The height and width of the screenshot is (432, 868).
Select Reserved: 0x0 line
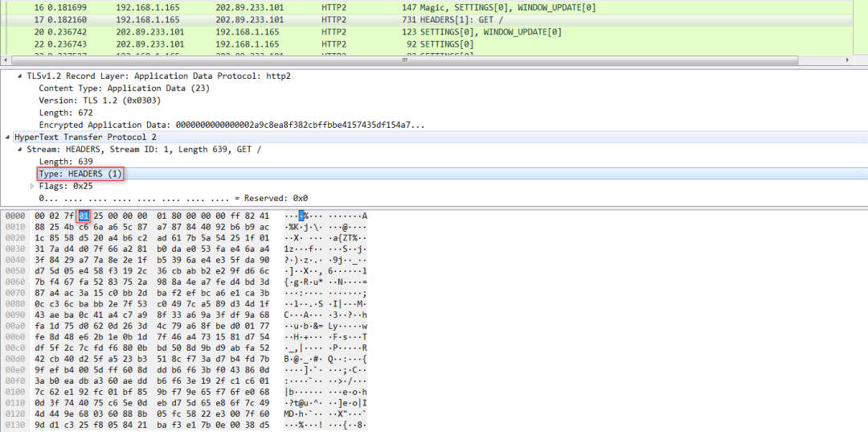click(173, 198)
